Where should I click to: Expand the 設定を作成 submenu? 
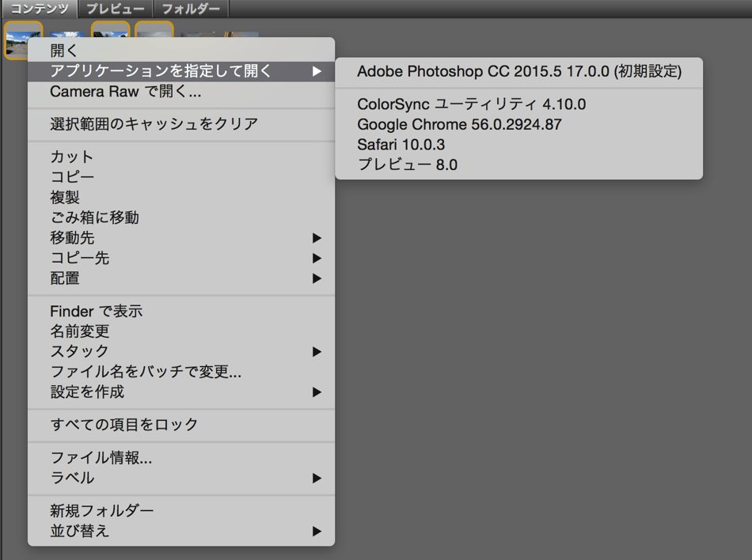coord(181,392)
